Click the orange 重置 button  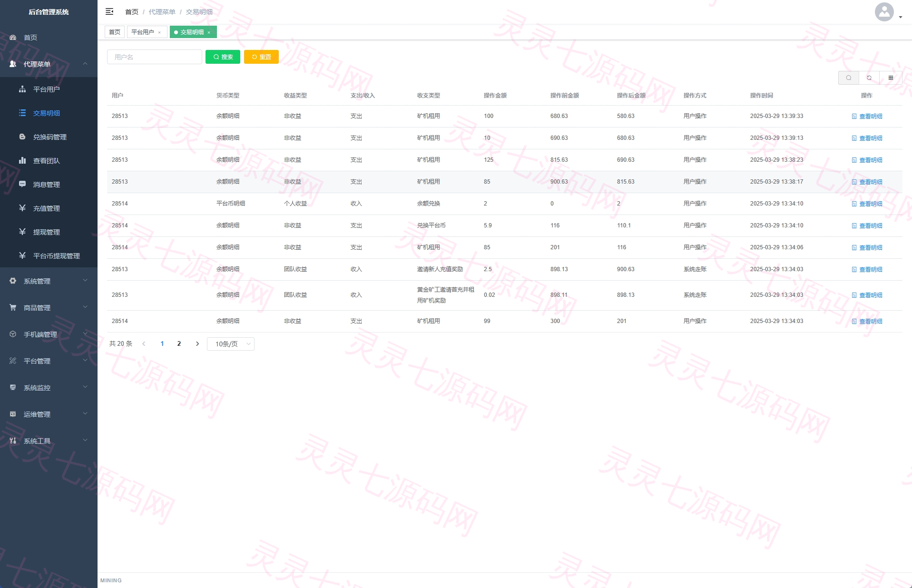pos(261,57)
